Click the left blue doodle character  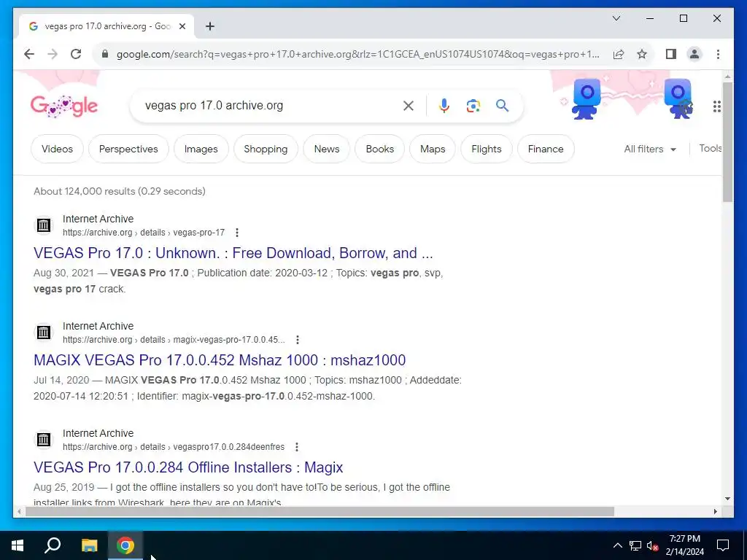tap(586, 99)
